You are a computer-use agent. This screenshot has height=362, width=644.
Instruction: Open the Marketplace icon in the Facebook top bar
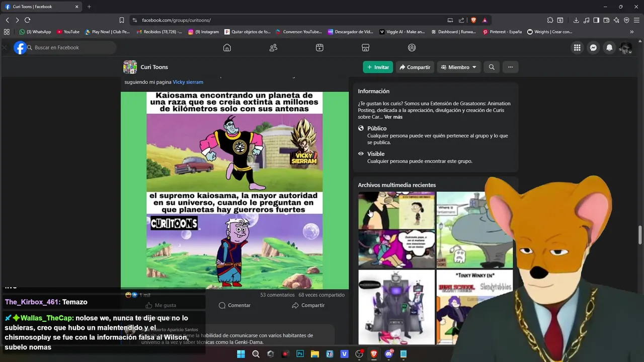(x=366, y=47)
